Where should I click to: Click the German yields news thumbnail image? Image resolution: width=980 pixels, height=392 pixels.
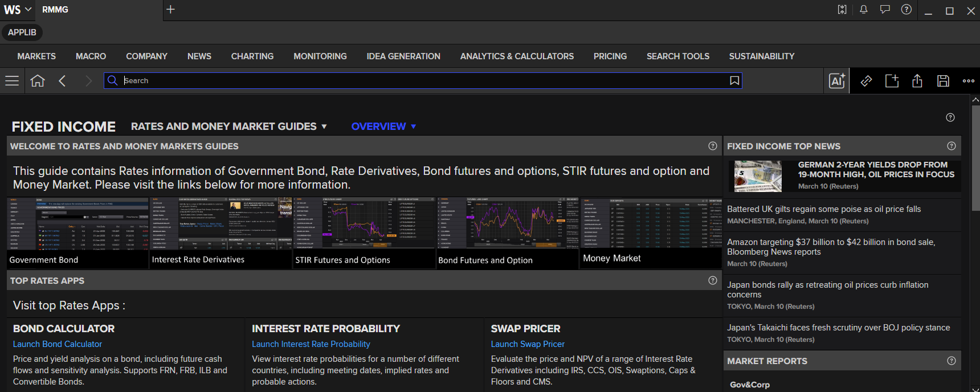(x=758, y=176)
